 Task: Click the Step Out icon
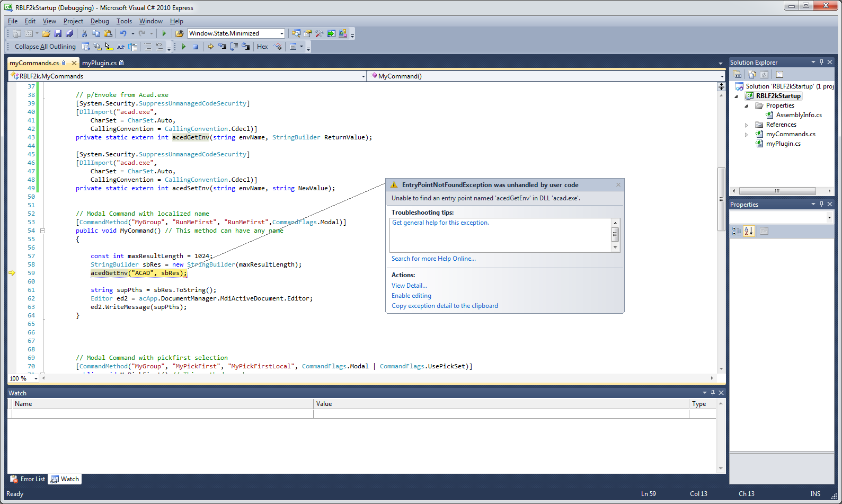(246, 47)
